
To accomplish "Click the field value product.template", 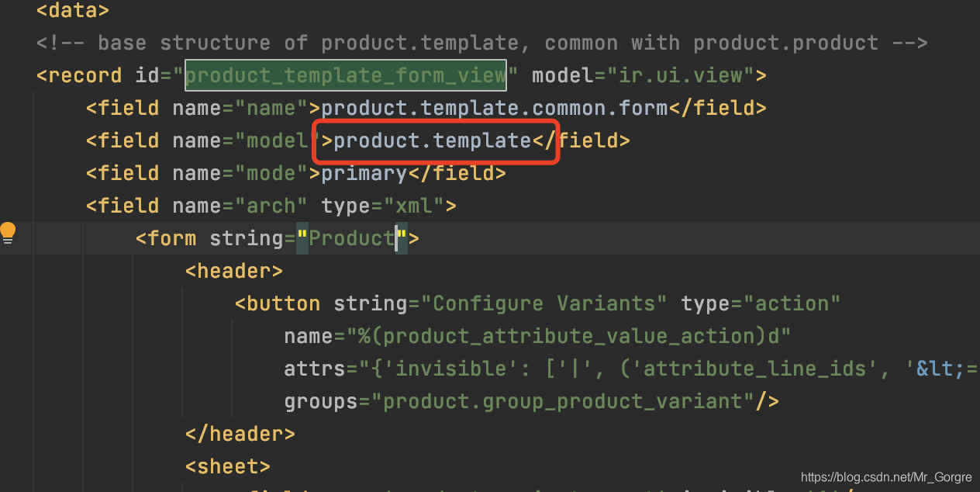I will 432,140.
